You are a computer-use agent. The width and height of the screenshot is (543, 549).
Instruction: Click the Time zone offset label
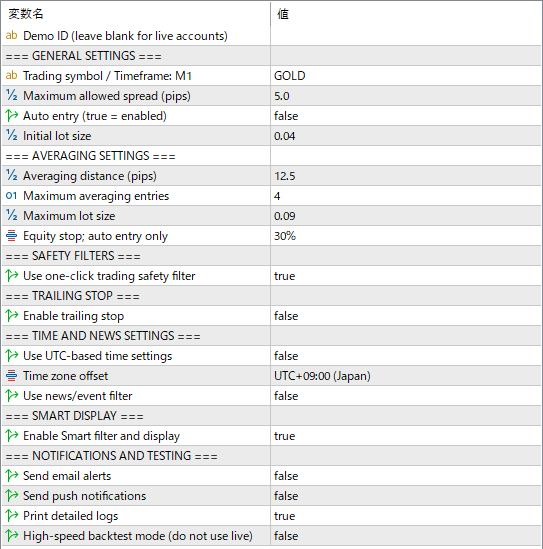pyautogui.click(x=65, y=376)
